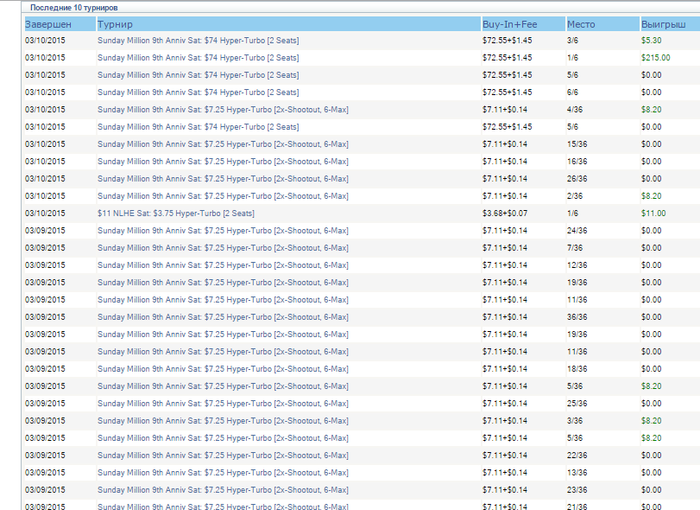Screen dimensions: 700x510
Task: Open the $7.25 Hyper-Turbo tournament finished 2/36
Action: coord(223,196)
